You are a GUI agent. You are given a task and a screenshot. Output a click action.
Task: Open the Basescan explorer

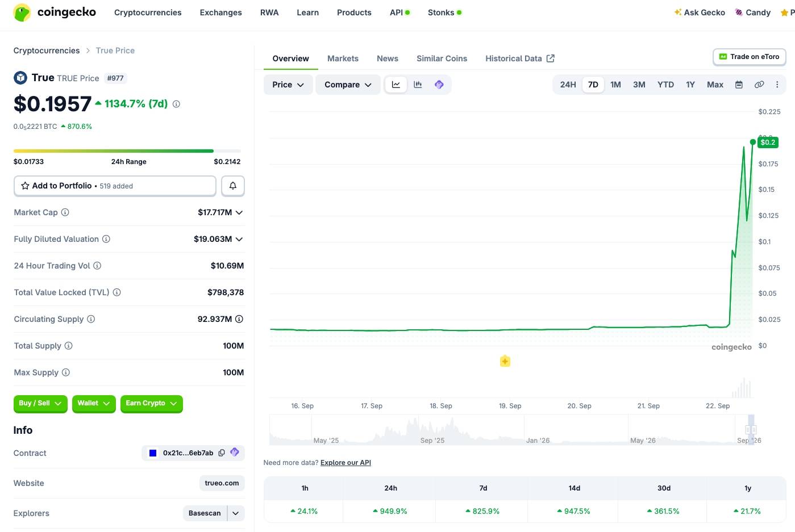pos(205,513)
